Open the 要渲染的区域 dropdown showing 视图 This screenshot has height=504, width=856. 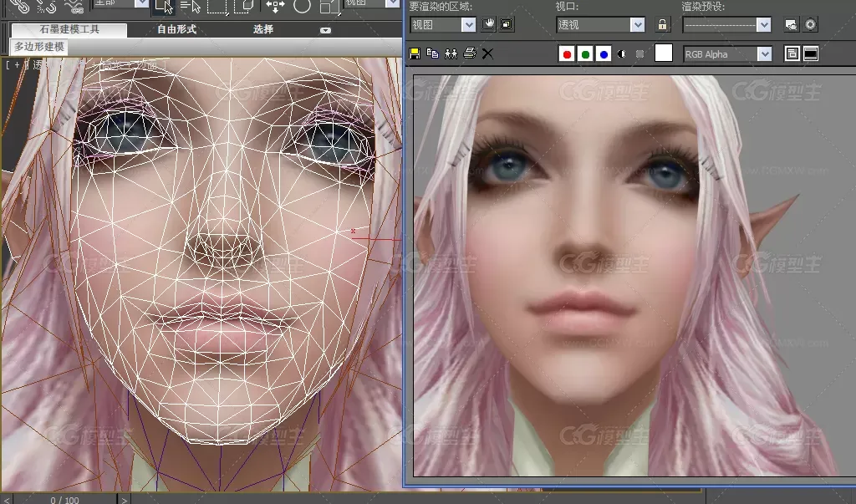443,24
